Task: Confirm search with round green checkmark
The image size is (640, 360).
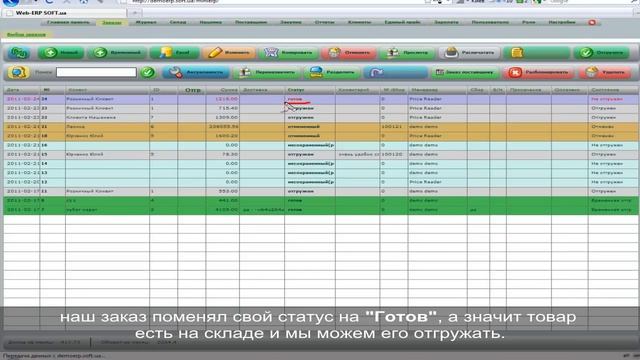Action: (x=148, y=73)
